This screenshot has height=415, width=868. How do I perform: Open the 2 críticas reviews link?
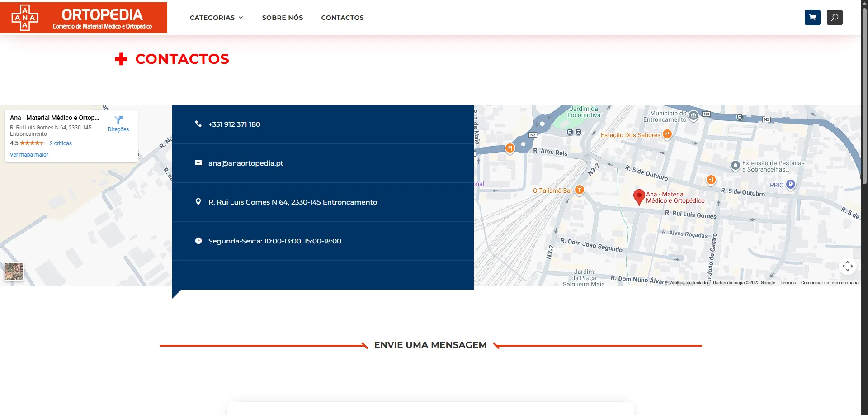point(61,143)
